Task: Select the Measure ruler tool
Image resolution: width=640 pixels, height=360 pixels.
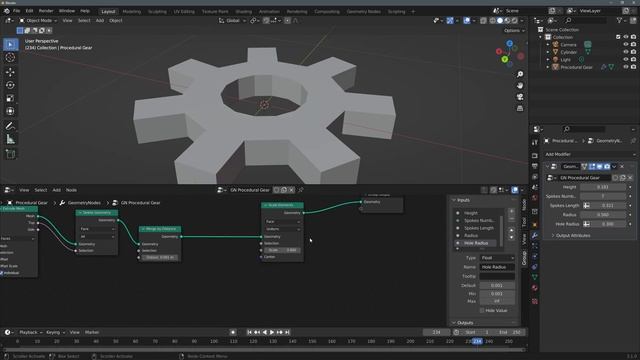Action: click(x=10, y=139)
